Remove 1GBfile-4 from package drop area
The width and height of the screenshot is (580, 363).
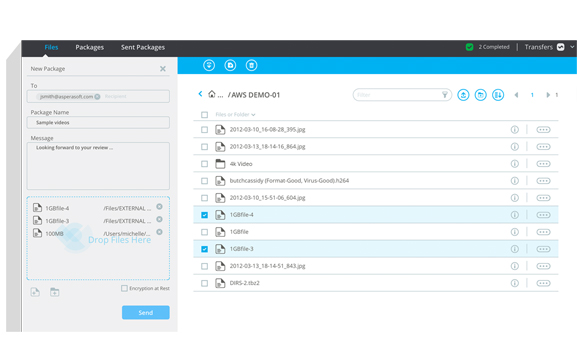point(159,207)
